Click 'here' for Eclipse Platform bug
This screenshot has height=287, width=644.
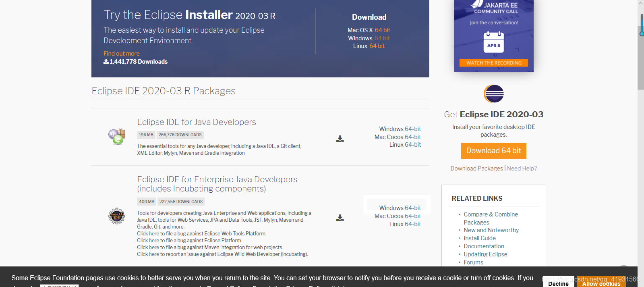point(154,241)
